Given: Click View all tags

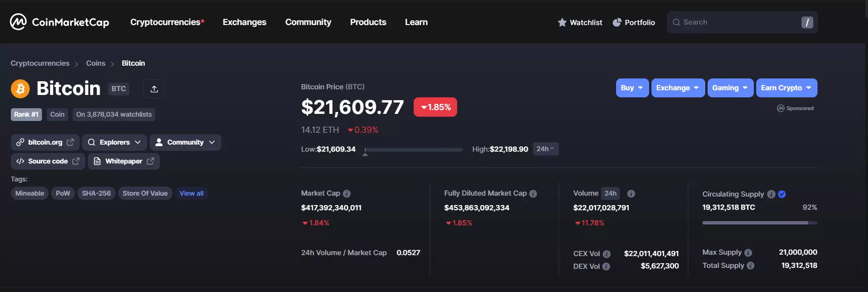Looking at the screenshot, I should pos(192,193).
